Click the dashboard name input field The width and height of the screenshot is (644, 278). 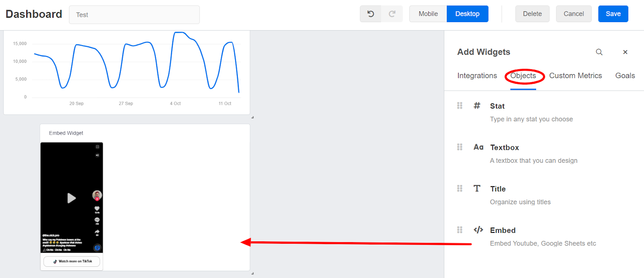point(134,14)
